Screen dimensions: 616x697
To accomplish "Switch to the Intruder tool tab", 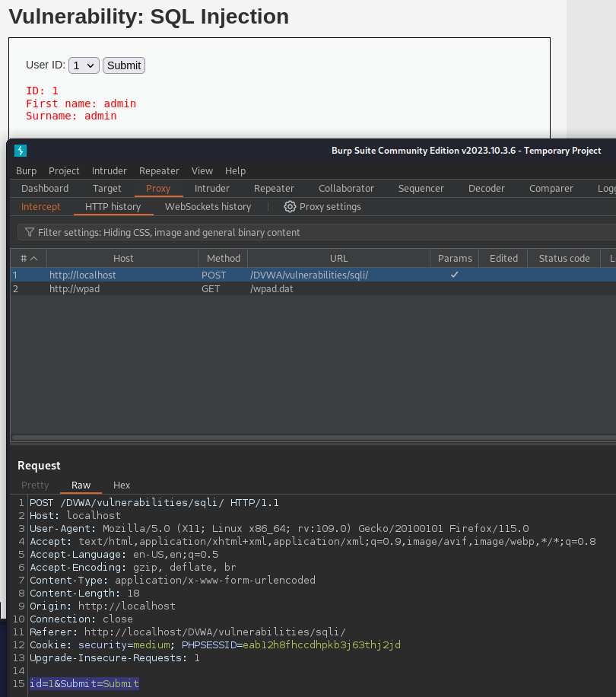I will tap(212, 189).
